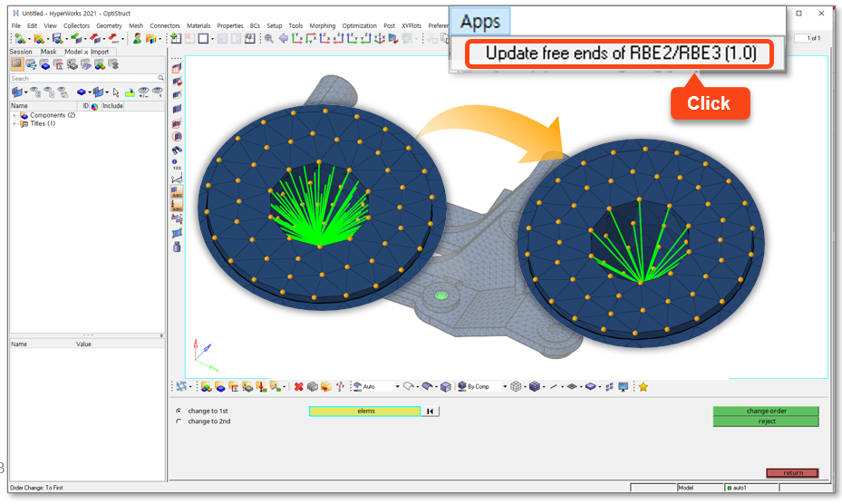Click the yellow star favorites icon

tap(644, 387)
